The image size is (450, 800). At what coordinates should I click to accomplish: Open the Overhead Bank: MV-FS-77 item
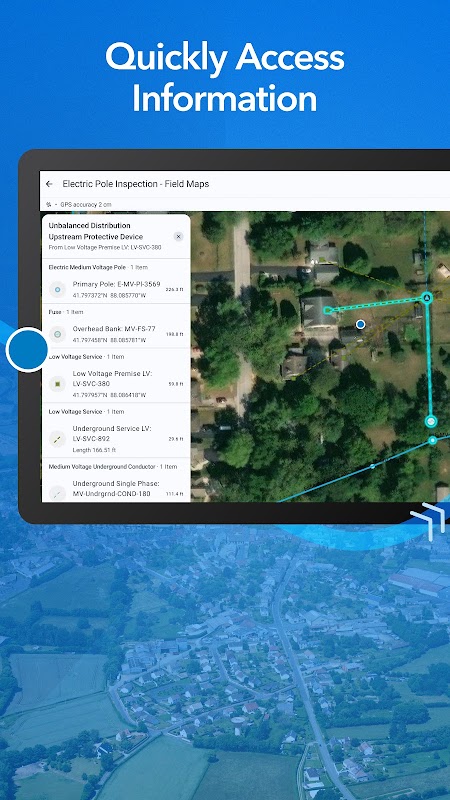(116, 334)
